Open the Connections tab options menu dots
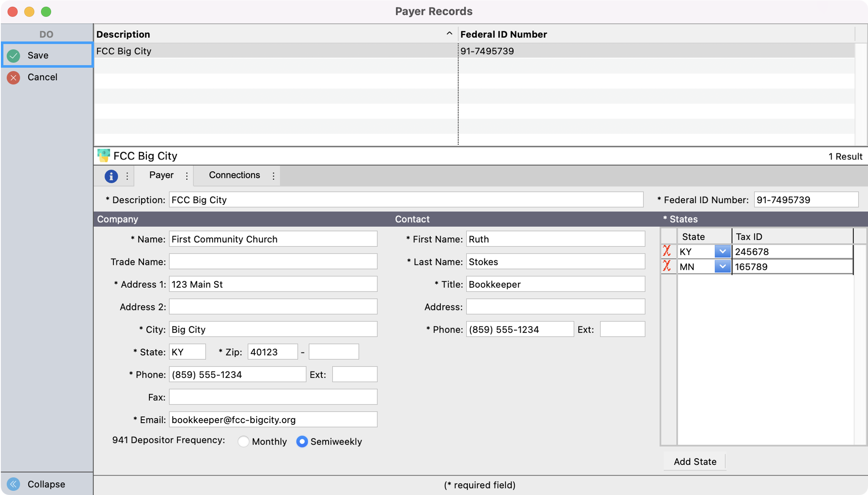 tap(274, 176)
